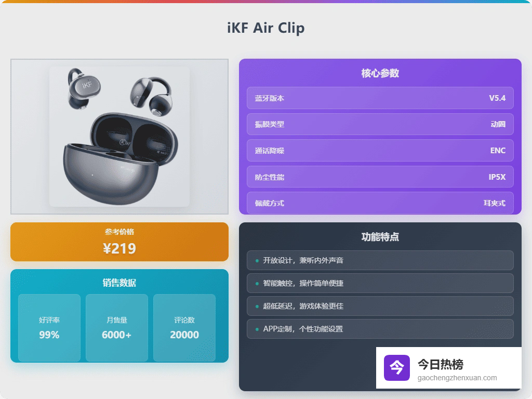Open the gaochengzhenxuan.com link
Screen dimensions: 532x399
pos(457,378)
